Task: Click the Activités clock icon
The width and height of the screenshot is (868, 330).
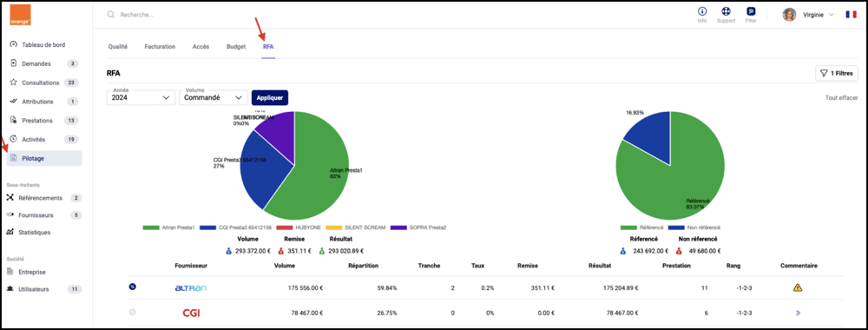Action: [14, 138]
